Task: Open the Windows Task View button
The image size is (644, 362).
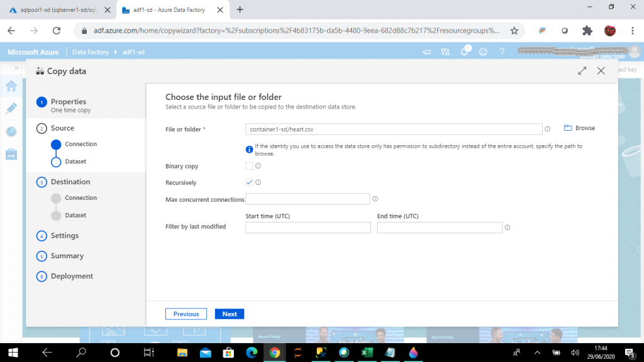Action: [x=148, y=353]
